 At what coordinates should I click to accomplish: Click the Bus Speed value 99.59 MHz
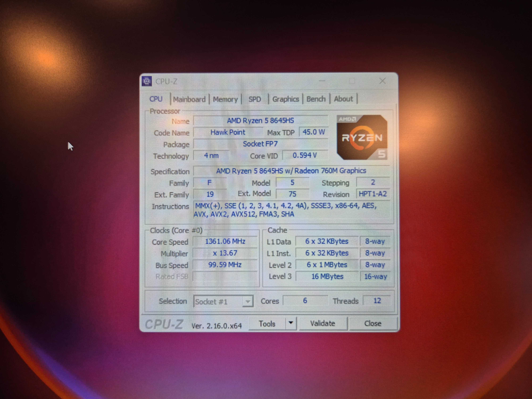[225, 265]
